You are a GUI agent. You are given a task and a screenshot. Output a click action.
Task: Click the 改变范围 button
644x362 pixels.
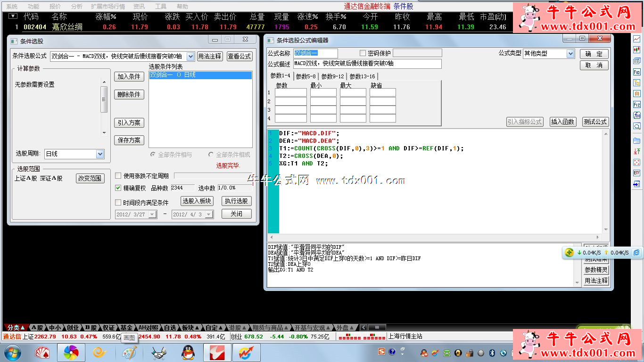tap(90, 179)
